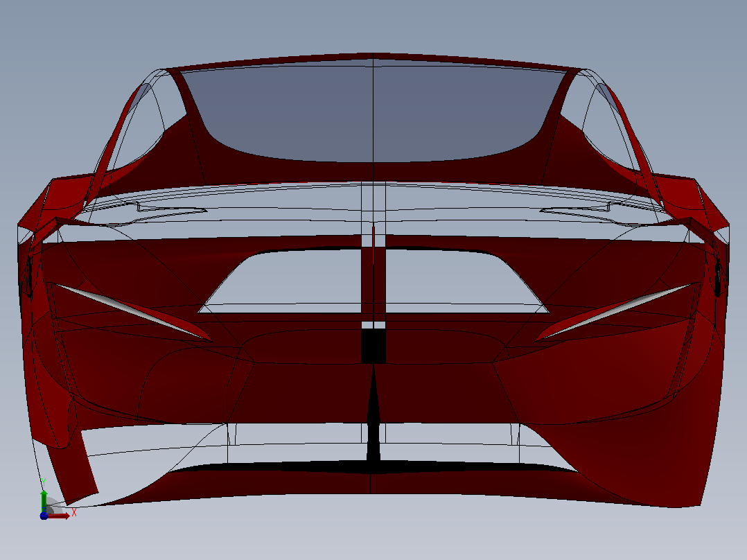Pick the right white tail light sliver

pos(612,312)
